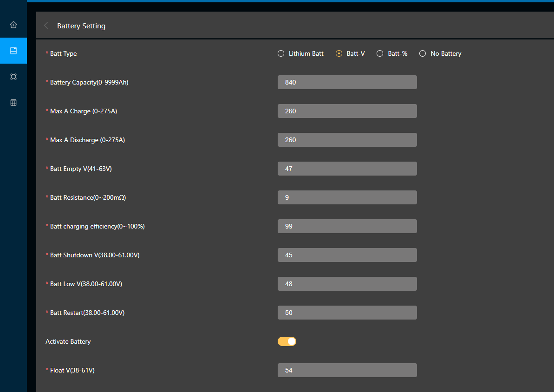Open the home page from sidebar
Image resolution: width=554 pixels, height=392 pixels.
(x=13, y=25)
